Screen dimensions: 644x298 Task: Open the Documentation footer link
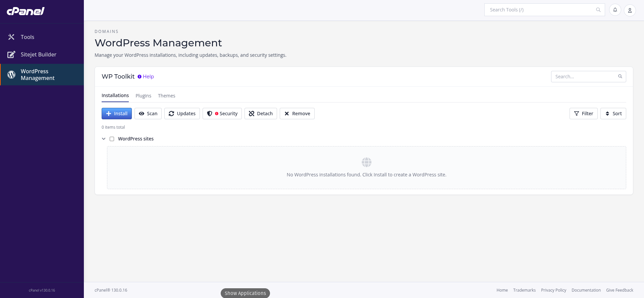[586, 290]
